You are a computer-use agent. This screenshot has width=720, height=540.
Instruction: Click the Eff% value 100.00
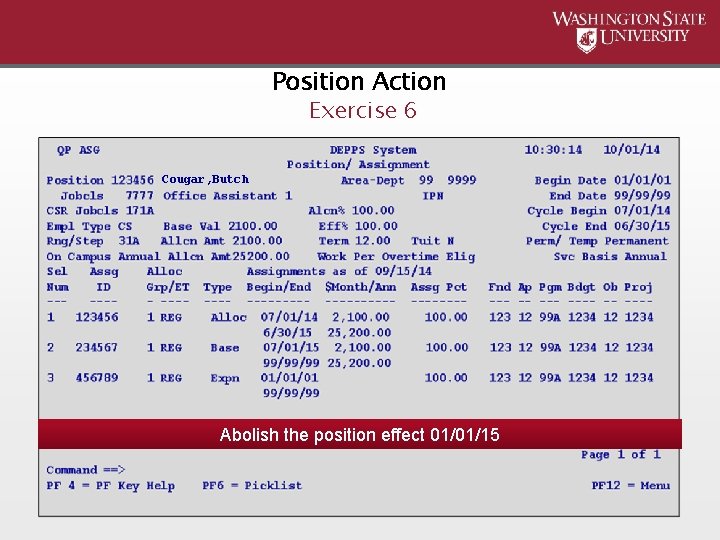[x=376, y=226]
